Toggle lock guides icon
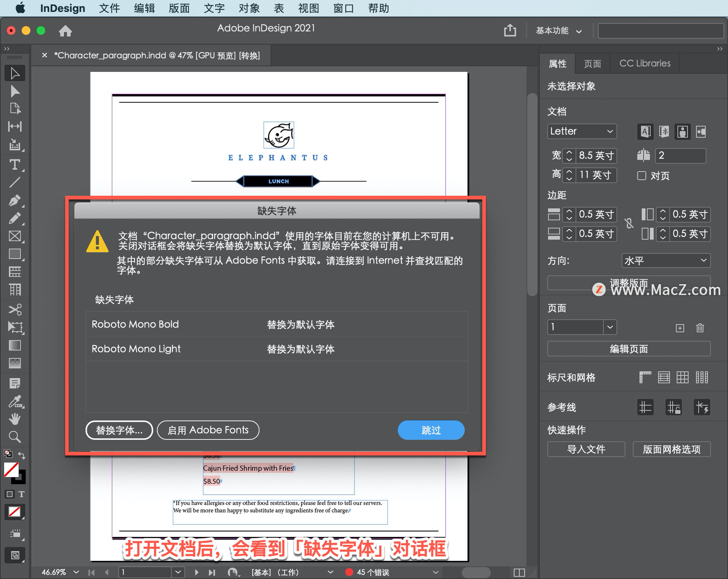The image size is (728, 579). tap(674, 408)
